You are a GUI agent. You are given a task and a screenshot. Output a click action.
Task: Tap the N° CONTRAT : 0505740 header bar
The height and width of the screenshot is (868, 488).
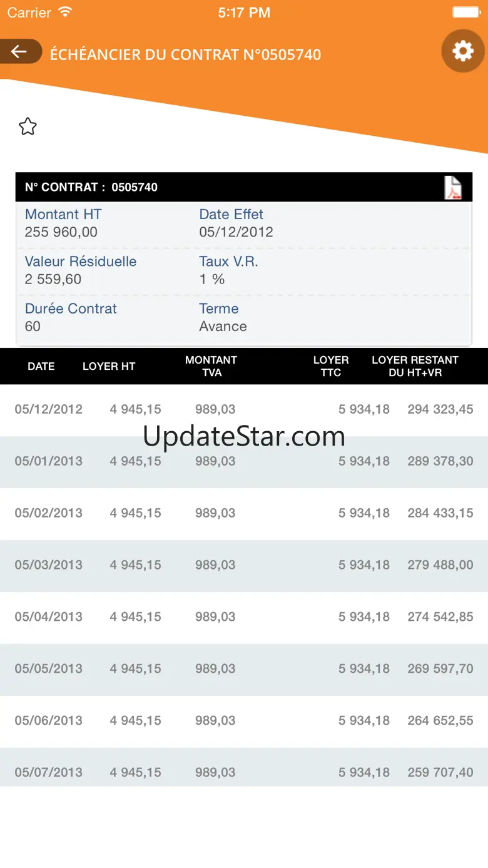coord(244,187)
